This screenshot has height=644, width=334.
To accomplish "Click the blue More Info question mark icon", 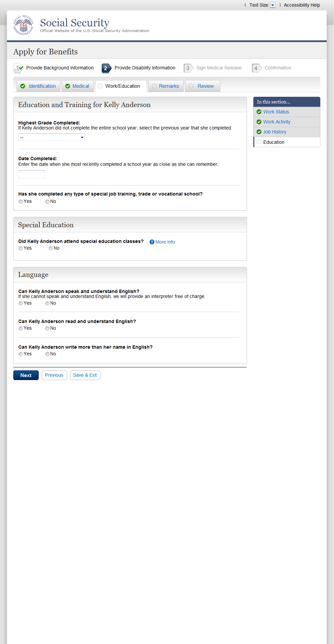I will (152, 242).
